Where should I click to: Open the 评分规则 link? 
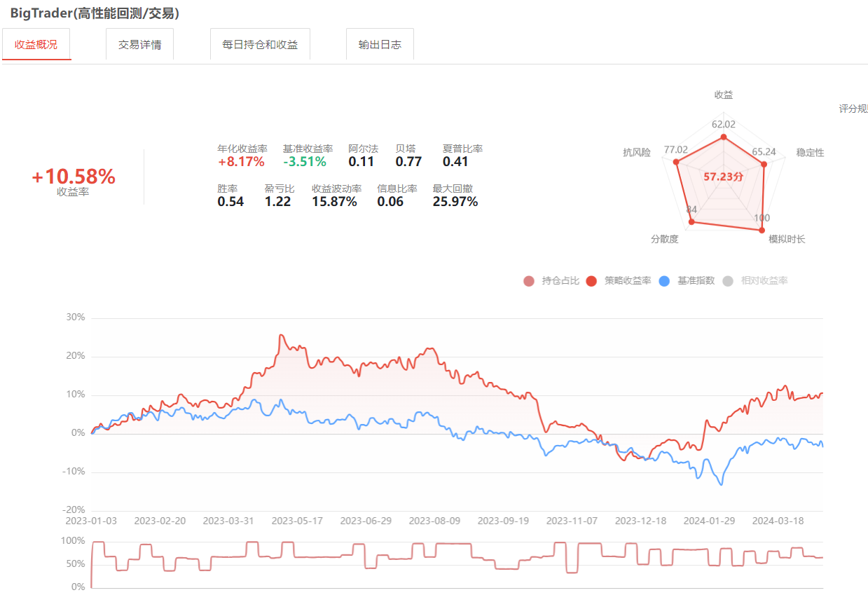[x=853, y=109]
